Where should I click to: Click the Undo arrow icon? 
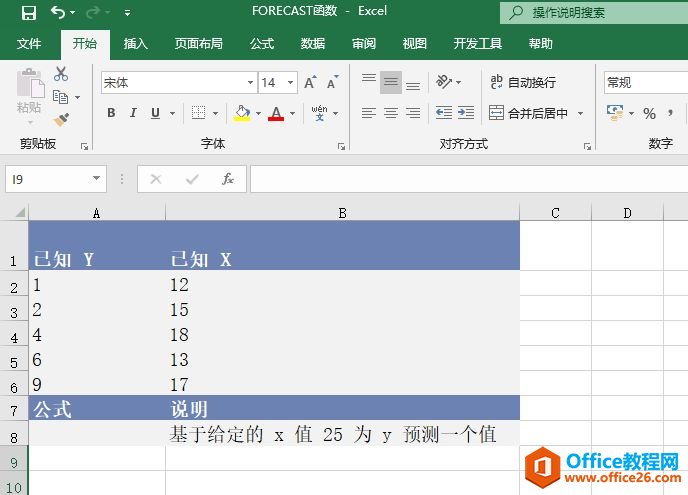click(58, 12)
